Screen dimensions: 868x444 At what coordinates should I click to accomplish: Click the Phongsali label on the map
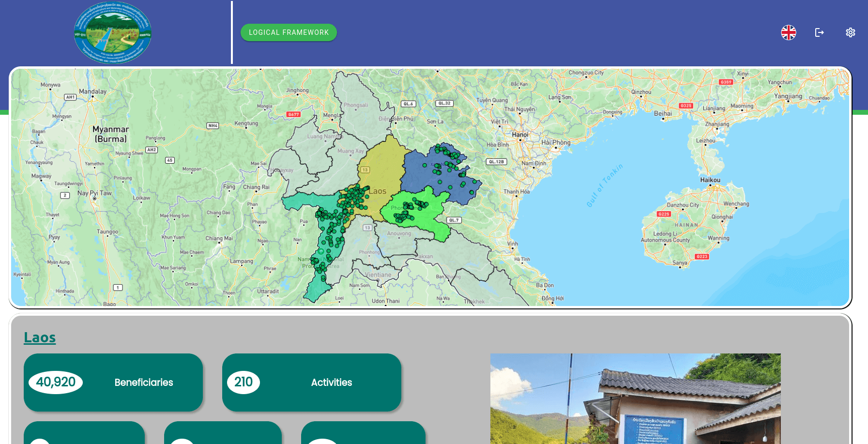point(356,105)
